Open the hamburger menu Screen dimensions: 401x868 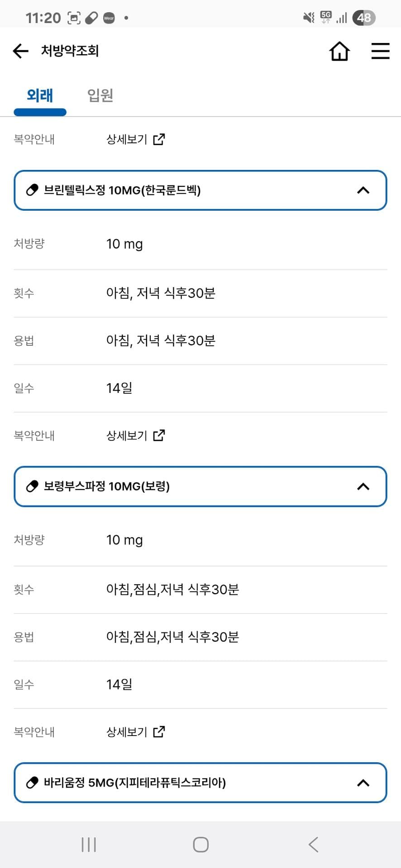pos(380,51)
